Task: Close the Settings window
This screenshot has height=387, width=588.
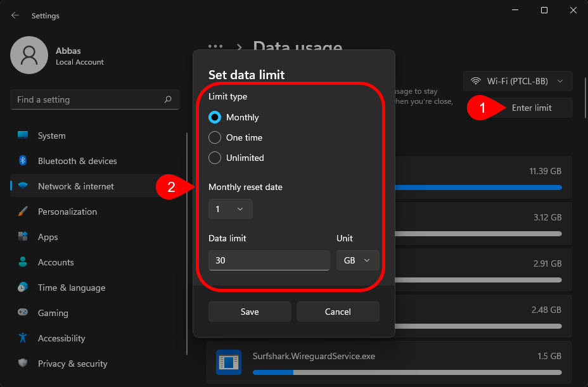Action: [573, 11]
